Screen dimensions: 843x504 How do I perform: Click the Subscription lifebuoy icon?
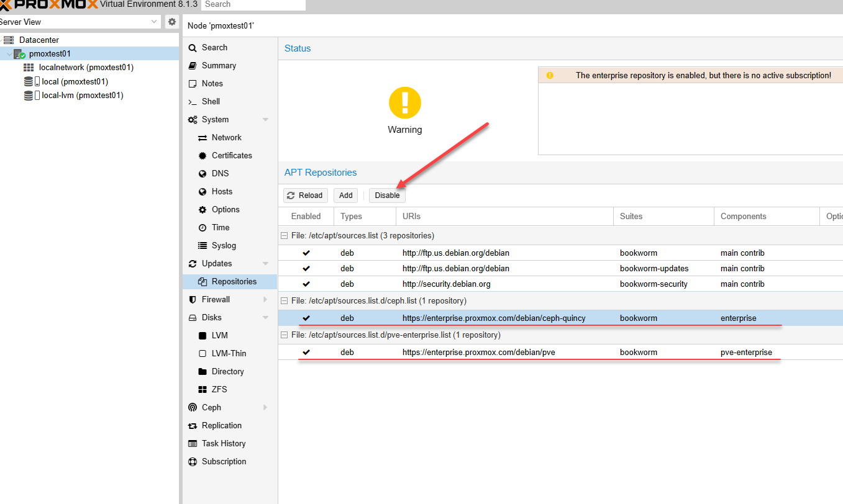[x=193, y=462]
